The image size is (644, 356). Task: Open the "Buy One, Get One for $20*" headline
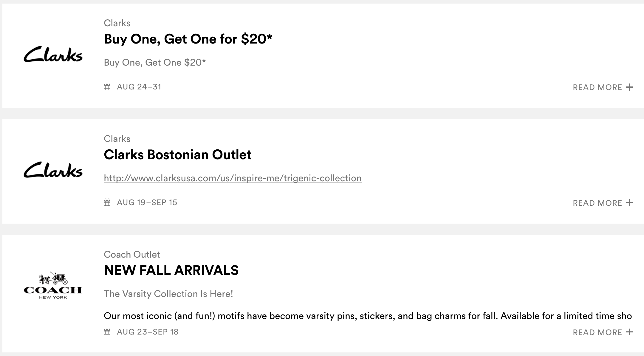188,39
